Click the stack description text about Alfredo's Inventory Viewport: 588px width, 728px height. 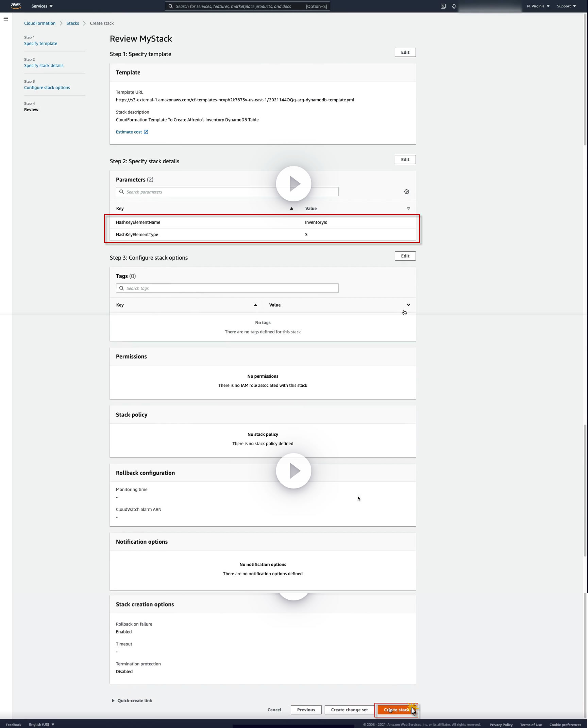pos(187,120)
